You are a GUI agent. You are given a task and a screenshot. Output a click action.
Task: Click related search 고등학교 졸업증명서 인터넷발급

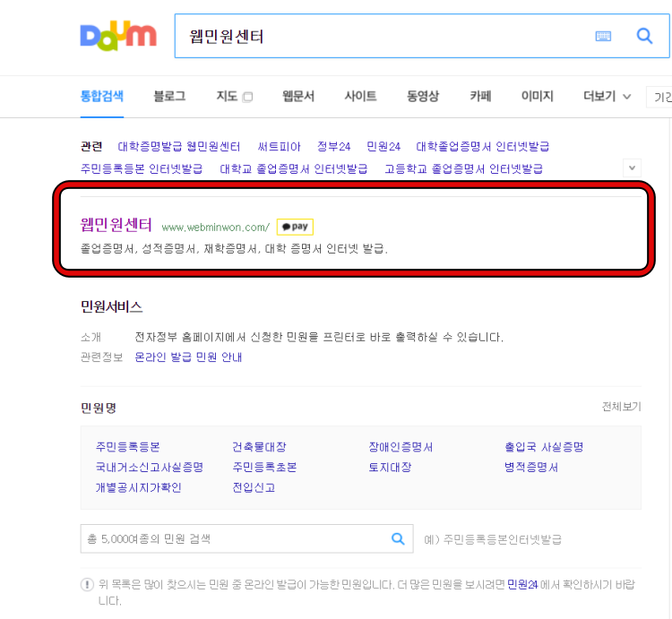tap(464, 168)
